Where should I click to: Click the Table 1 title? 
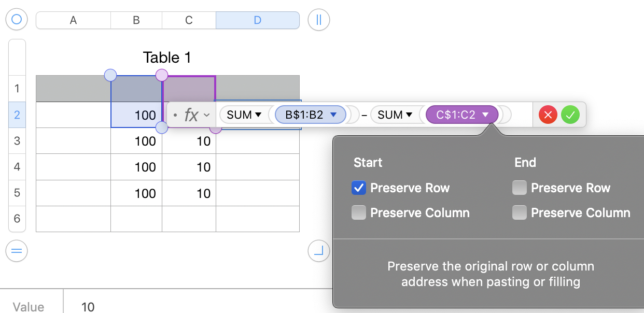pyautogui.click(x=167, y=58)
